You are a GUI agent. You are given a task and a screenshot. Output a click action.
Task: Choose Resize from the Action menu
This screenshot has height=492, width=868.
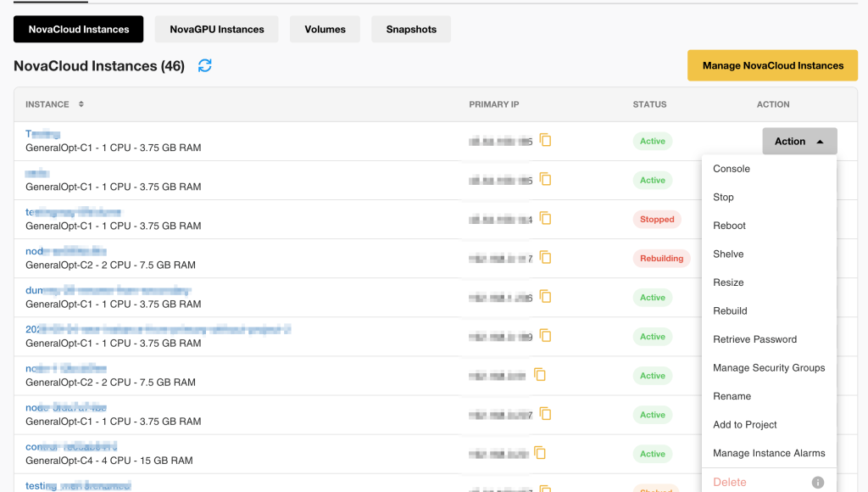(728, 282)
